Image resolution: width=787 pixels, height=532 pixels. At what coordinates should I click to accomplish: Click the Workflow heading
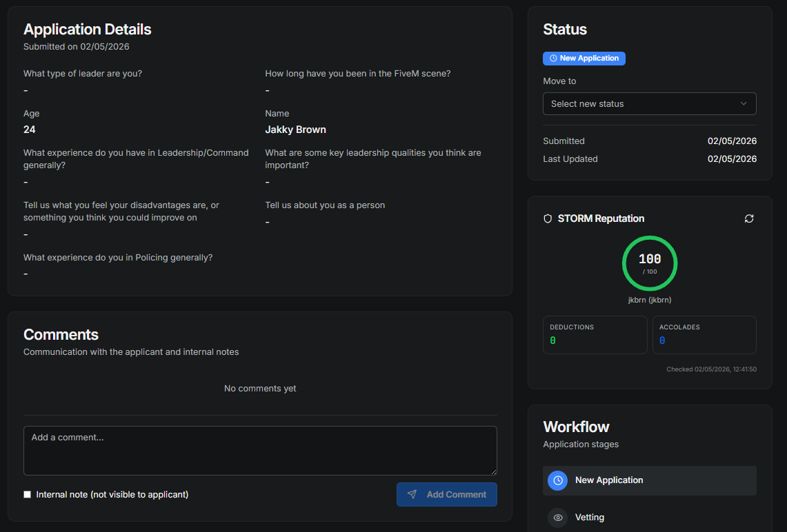[576, 427]
